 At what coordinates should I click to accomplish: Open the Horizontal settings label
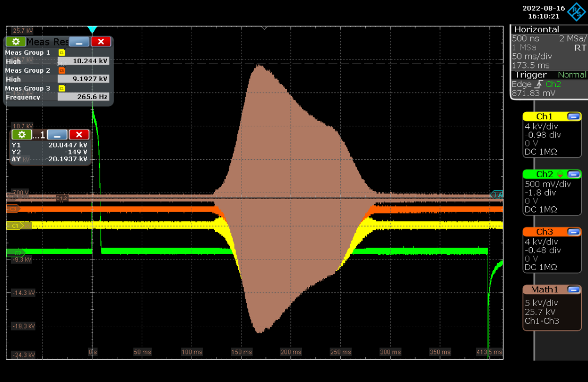536,30
